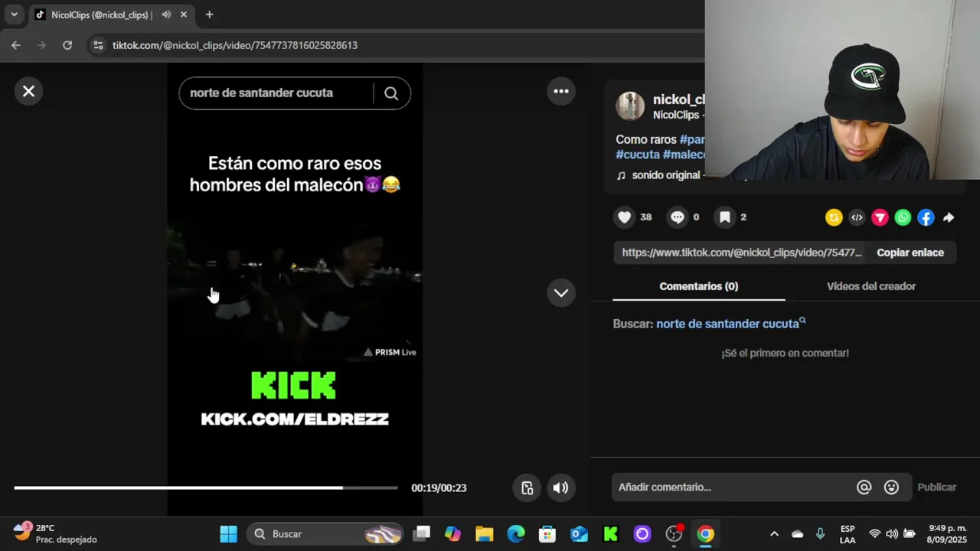The height and width of the screenshot is (551, 980).
Task: Click the browser Back arrow
Action: point(16,45)
